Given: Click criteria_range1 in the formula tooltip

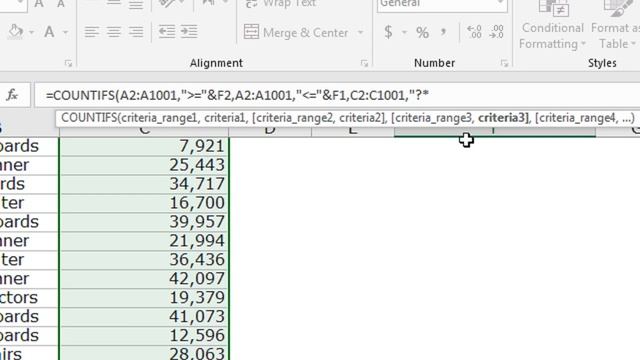Looking at the screenshot, I should click(x=159, y=118).
